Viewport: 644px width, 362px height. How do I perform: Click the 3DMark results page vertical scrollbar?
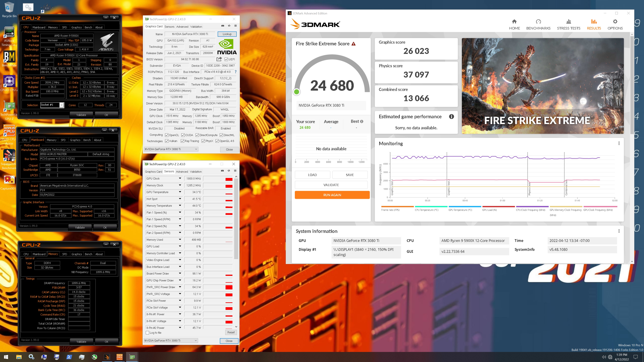click(x=632, y=85)
